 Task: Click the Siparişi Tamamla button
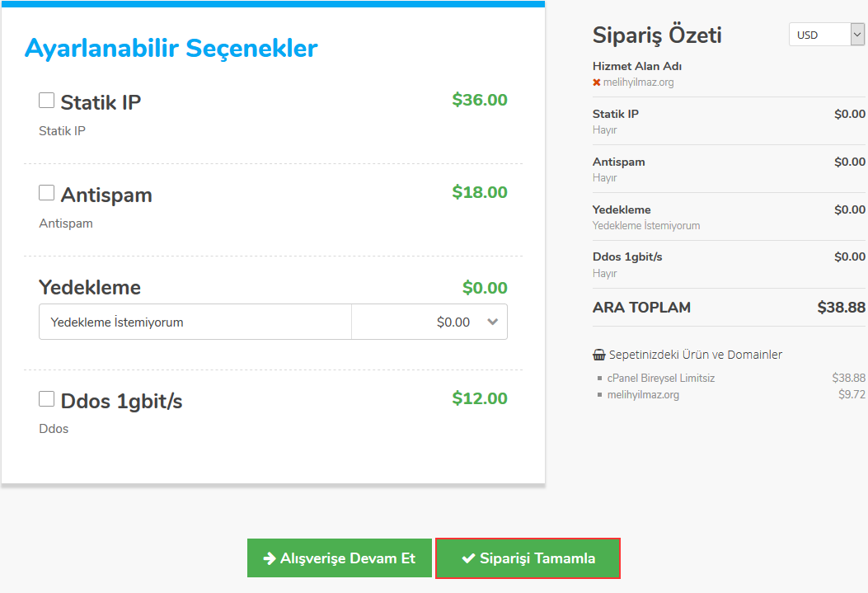click(528, 558)
